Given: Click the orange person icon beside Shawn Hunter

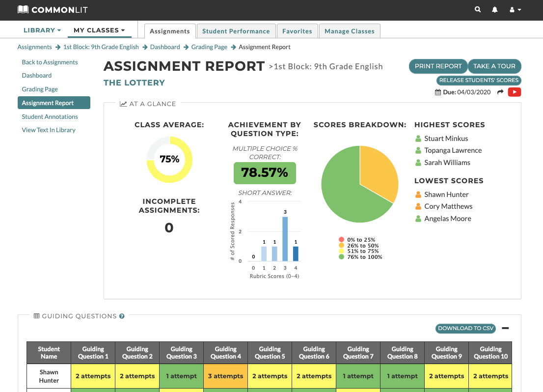Looking at the screenshot, I should point(418,195).
